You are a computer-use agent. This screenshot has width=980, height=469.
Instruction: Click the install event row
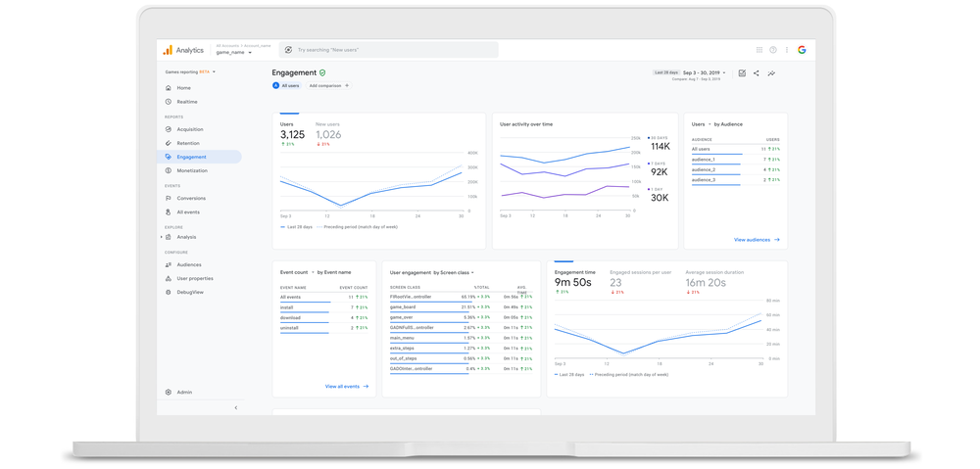(323, 308)
